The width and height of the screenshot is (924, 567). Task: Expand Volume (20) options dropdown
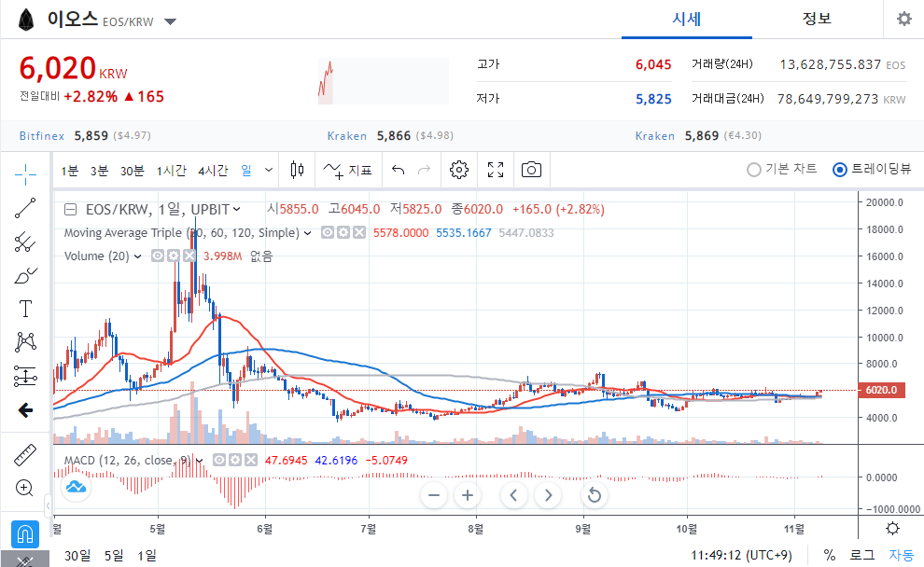pyautogui.click(x=137, y=256)
